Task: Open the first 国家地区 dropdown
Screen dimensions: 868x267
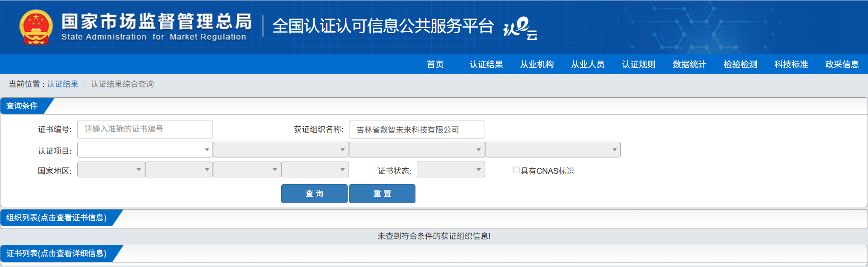Action: pos(111,170)
